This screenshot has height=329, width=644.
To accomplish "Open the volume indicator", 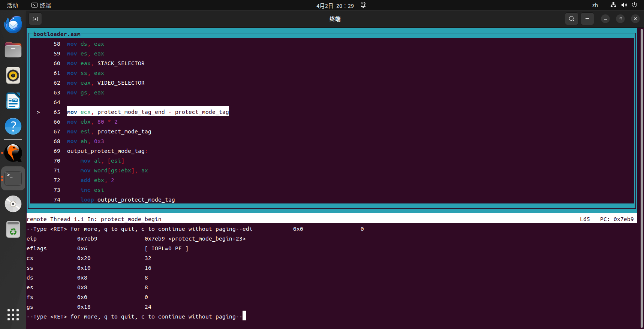I will pos(624,5).
